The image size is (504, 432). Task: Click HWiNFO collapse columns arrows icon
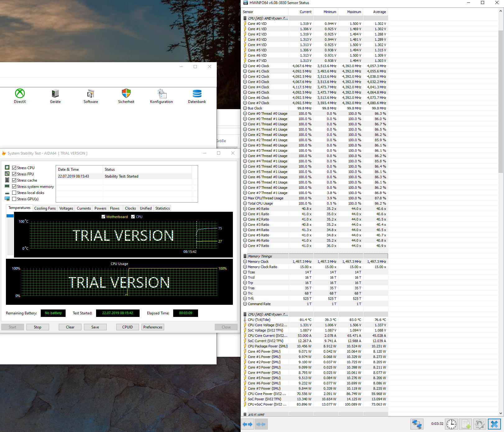point(261,424)
